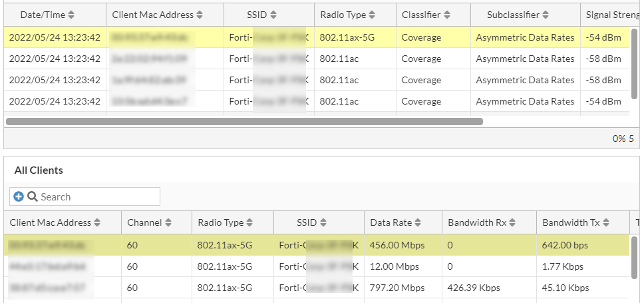The image size is (644, 303).
Task: Sort by Data Rate column arrows
Action: [x=418, y=222]
